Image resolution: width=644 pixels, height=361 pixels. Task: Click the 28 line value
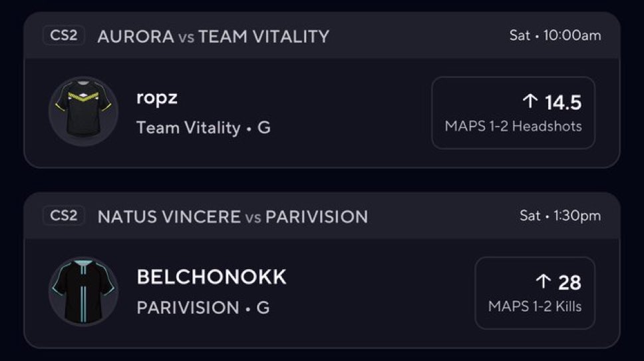(x=569, y=282)
